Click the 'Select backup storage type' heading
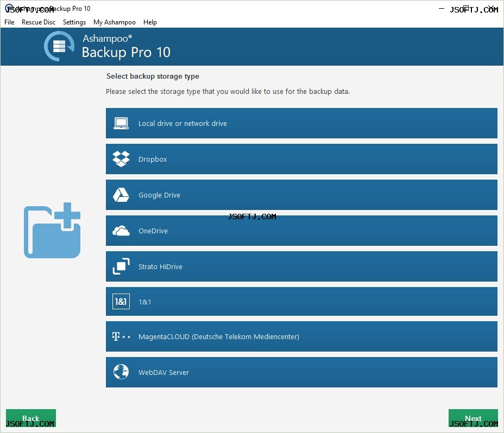 click(153, 76)
